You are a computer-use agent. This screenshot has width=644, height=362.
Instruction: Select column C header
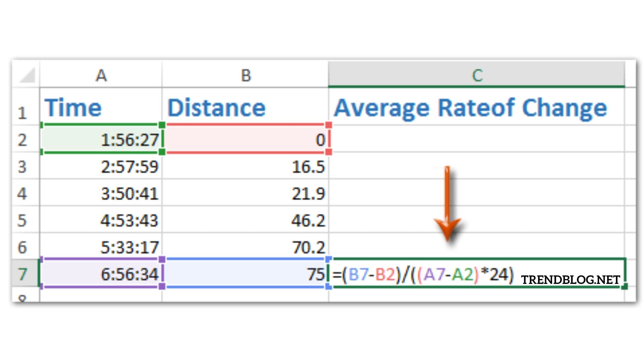(x=477, y=75)
